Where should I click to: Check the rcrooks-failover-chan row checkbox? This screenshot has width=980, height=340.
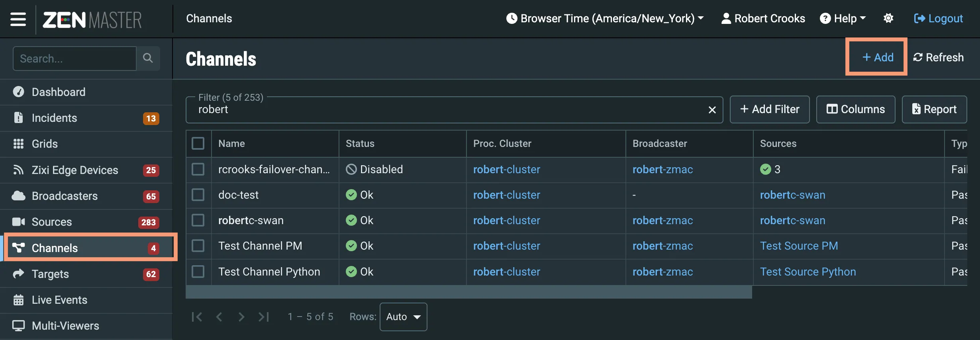point(198,169)
